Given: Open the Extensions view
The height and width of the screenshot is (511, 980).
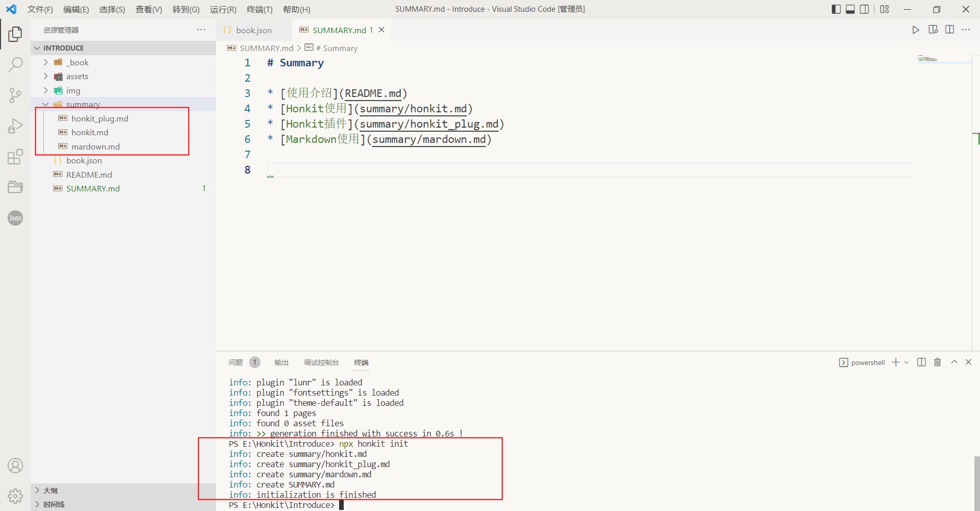Looking at the screenshot, I should coord(15,156).
